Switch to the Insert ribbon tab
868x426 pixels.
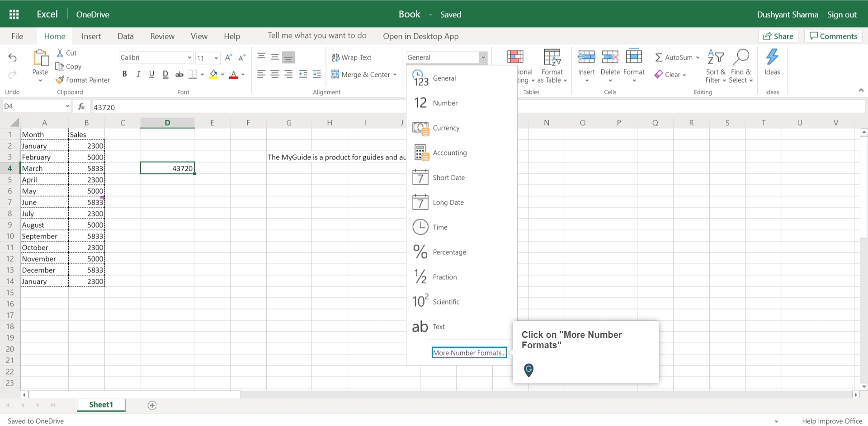91,36
